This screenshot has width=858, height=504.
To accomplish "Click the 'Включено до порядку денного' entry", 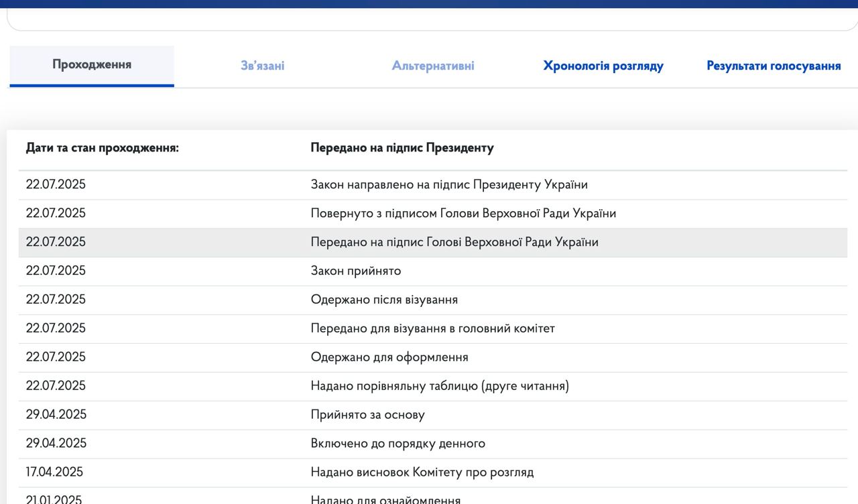I will coord(397,444).
